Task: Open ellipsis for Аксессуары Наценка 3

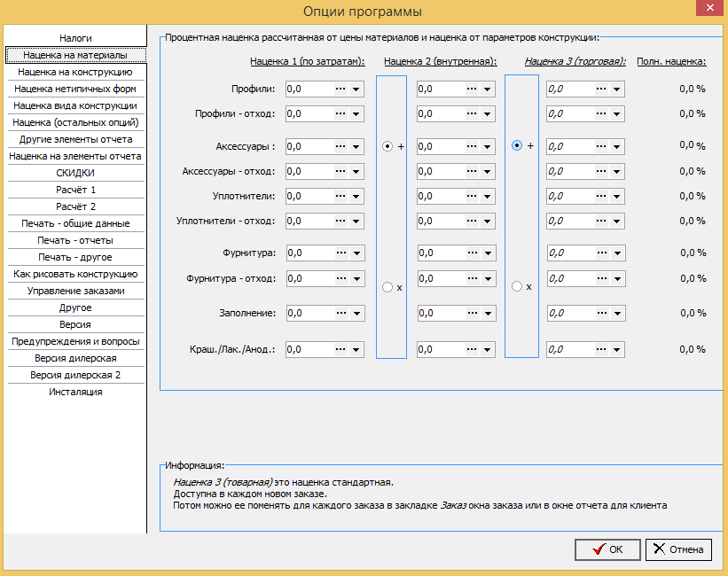Action: point(601,146)
